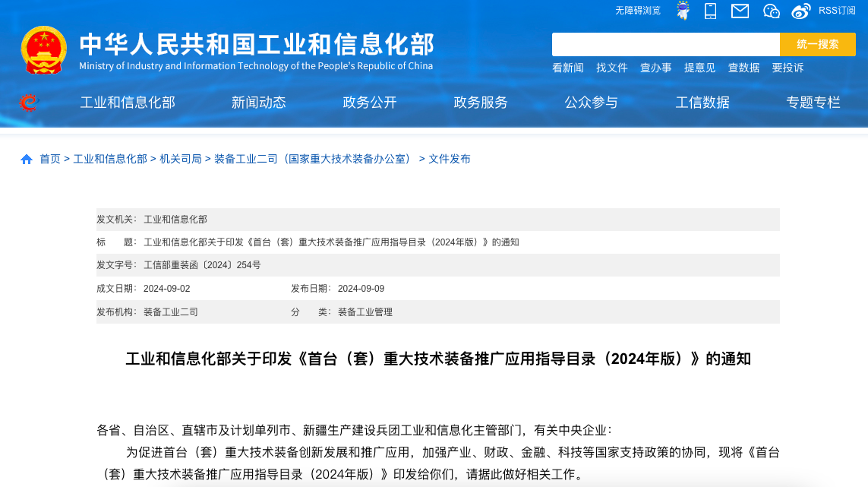Screen dimensions: 868x487
Task: Open the Weibo icon in header
Action: tap(801, 11)
